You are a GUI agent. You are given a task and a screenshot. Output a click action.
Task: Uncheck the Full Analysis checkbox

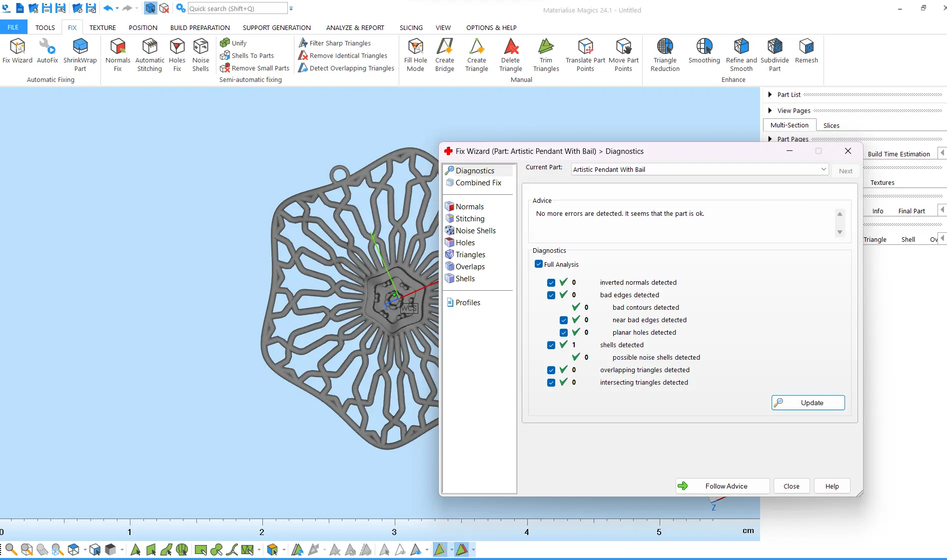539,264
